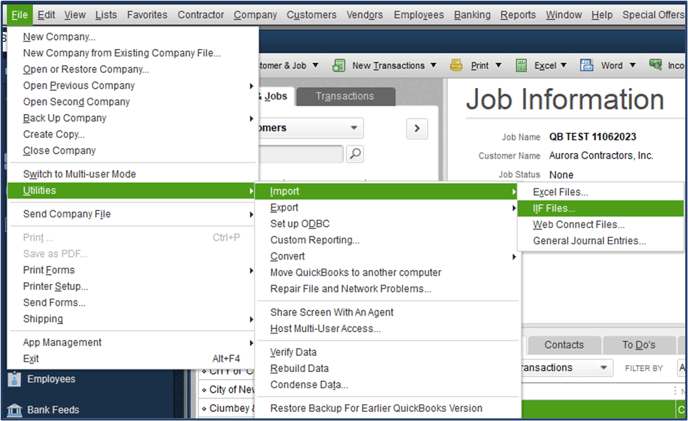
Task: Open the New Transactions dropdown arrow
Action: 433,65
